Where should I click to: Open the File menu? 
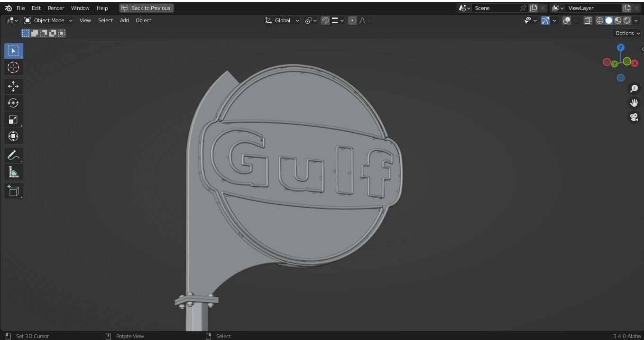(21, 8)
